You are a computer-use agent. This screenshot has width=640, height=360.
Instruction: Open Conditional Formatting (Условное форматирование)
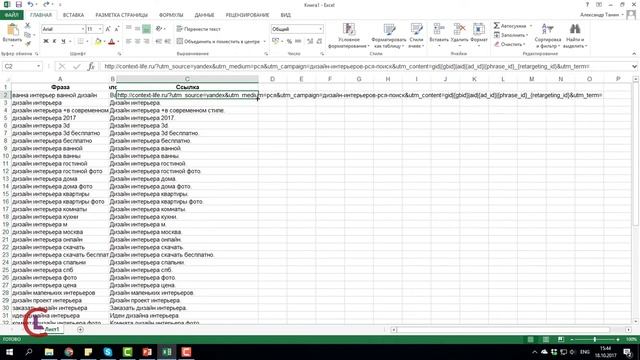coord(349,36)
